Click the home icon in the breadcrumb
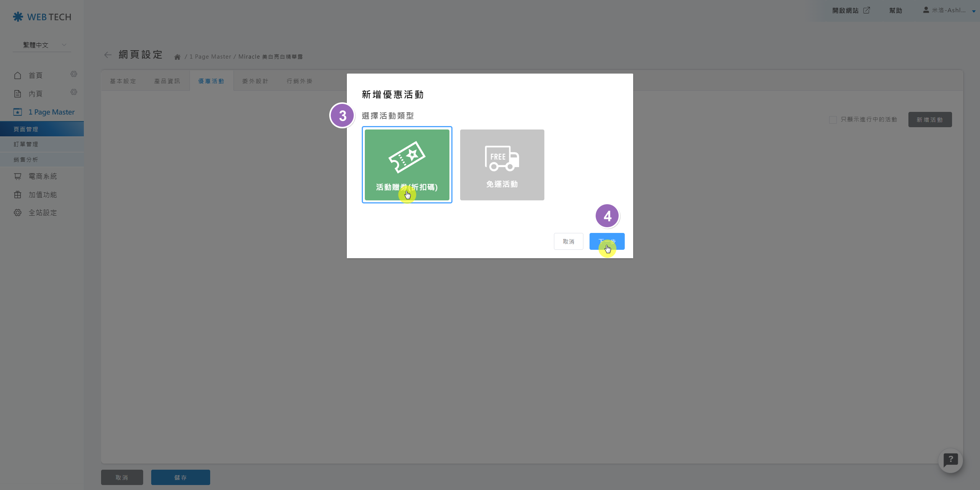 (x=177, y=57)
